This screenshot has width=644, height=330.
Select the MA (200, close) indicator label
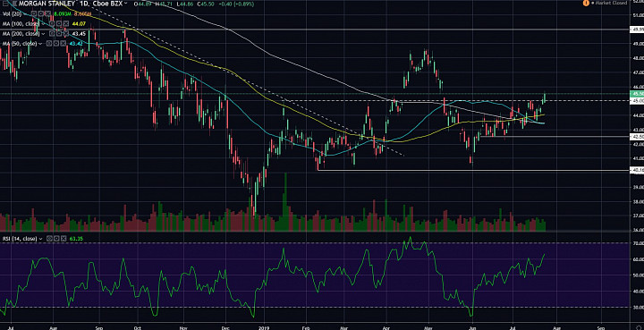click(21, 34)
